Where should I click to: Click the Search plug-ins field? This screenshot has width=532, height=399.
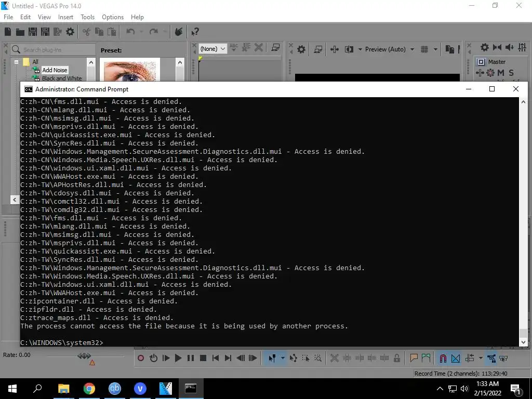pos(52,50)
